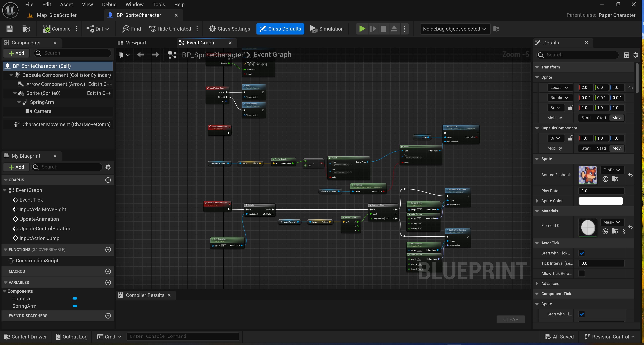
Task: Open the play options three-dot menu
Action: (405, 29)
